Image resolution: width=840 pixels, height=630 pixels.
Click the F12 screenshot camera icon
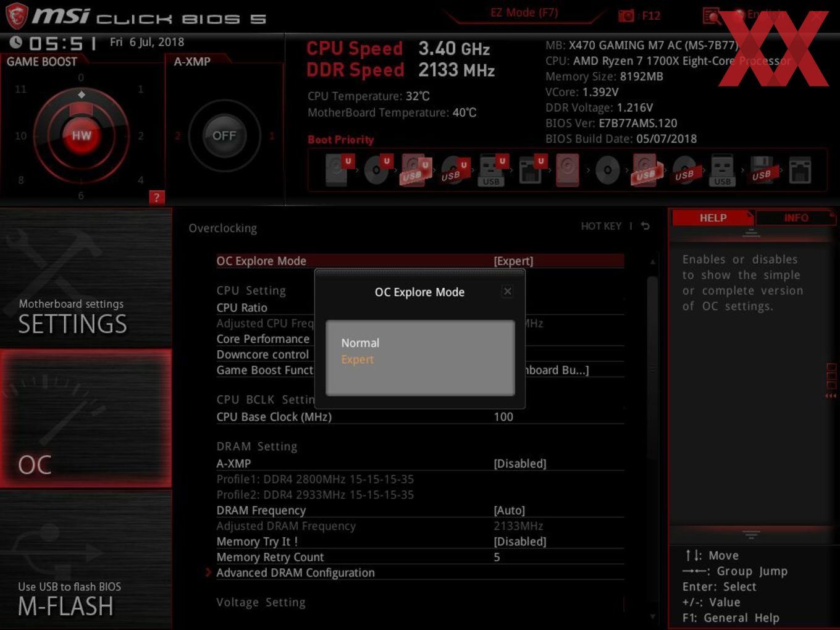pos(626,16)
